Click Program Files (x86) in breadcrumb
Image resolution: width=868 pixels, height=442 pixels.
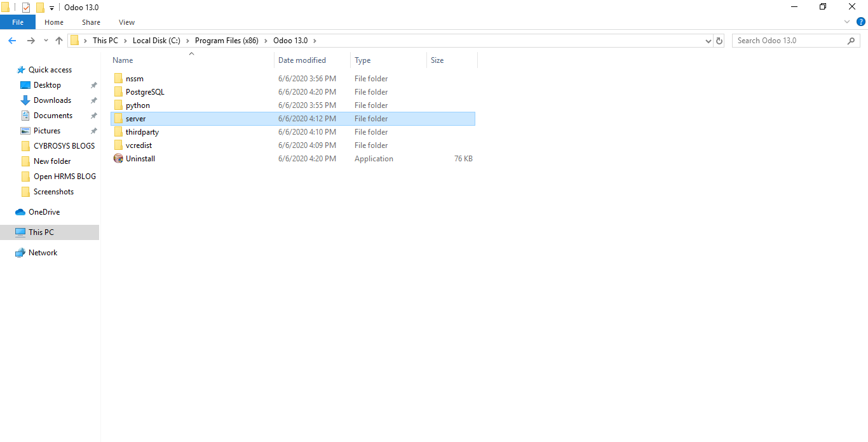(226, 41)
